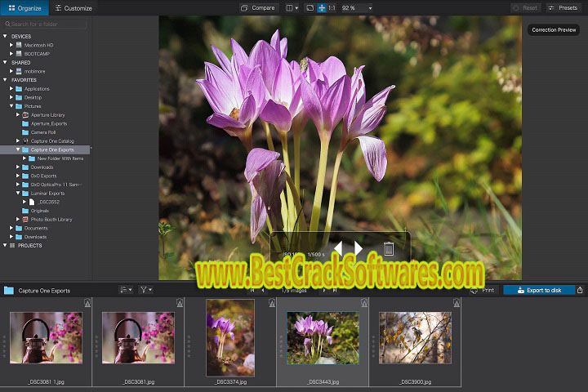Collapse the Capture One Exports folder
588x392 pixels.
coord(18,149)
